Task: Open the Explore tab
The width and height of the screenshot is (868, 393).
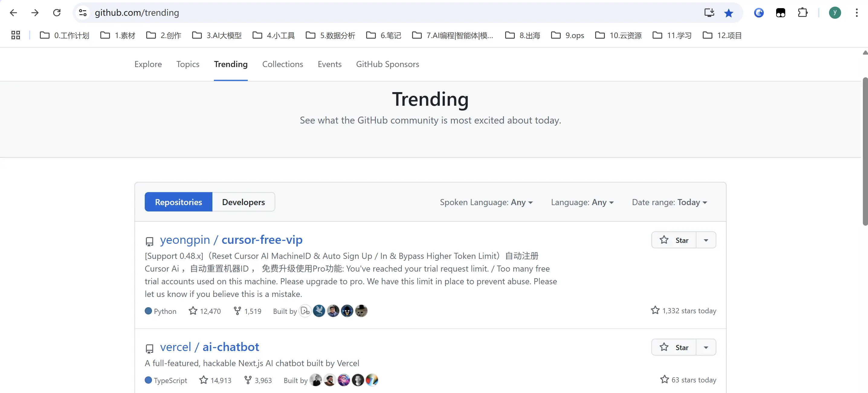Action: pyautogui.click(x=148, y=64)
